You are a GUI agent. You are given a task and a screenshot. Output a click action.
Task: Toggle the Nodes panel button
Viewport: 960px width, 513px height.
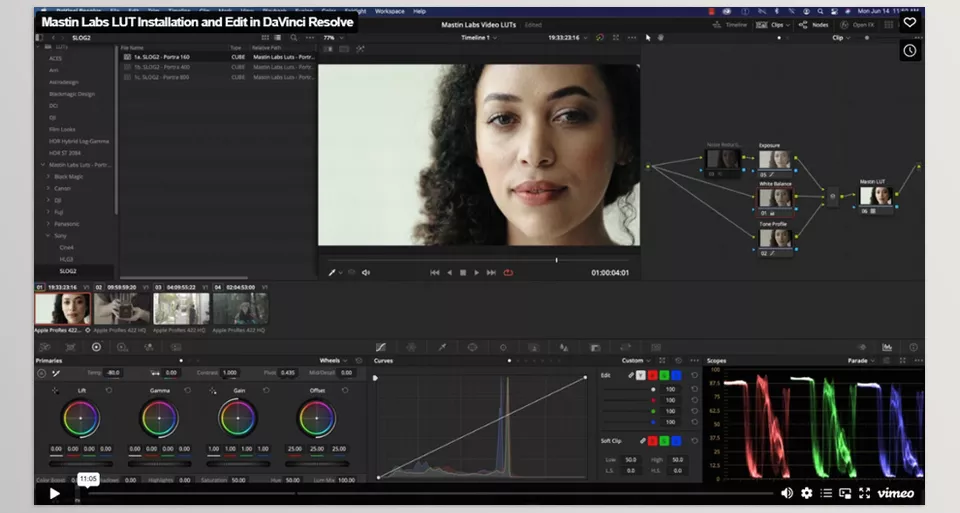(814, 25)
